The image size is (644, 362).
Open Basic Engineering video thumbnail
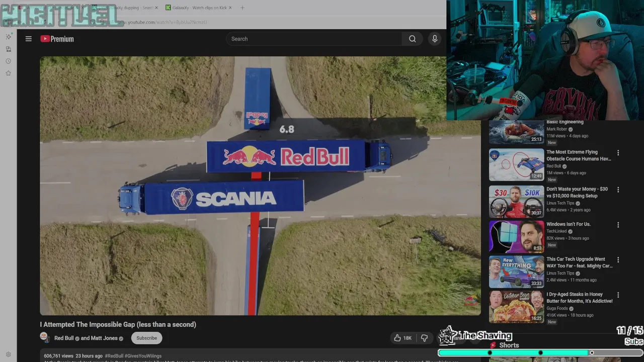pyautogui.click(x=516, y=132)
